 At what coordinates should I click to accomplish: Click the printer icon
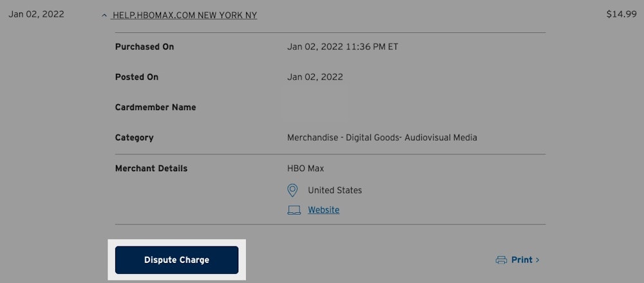coord(501,260)
